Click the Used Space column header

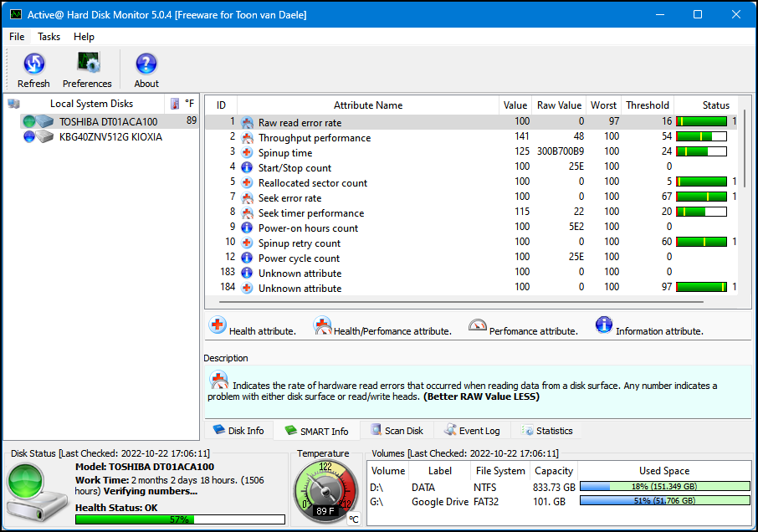[664, 471]
